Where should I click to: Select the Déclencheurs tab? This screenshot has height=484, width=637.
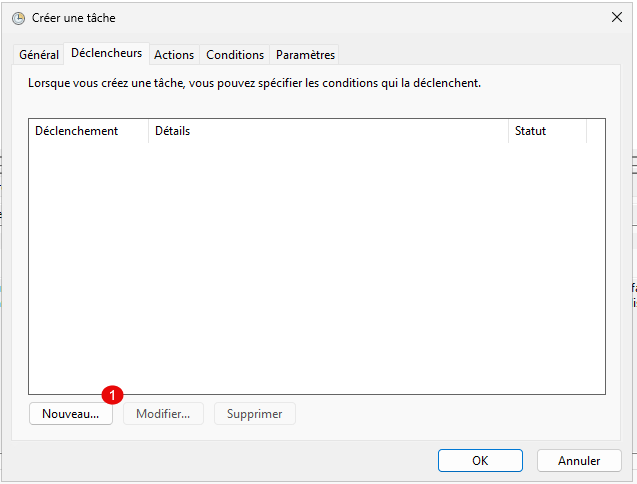click(x=106, y=54)
